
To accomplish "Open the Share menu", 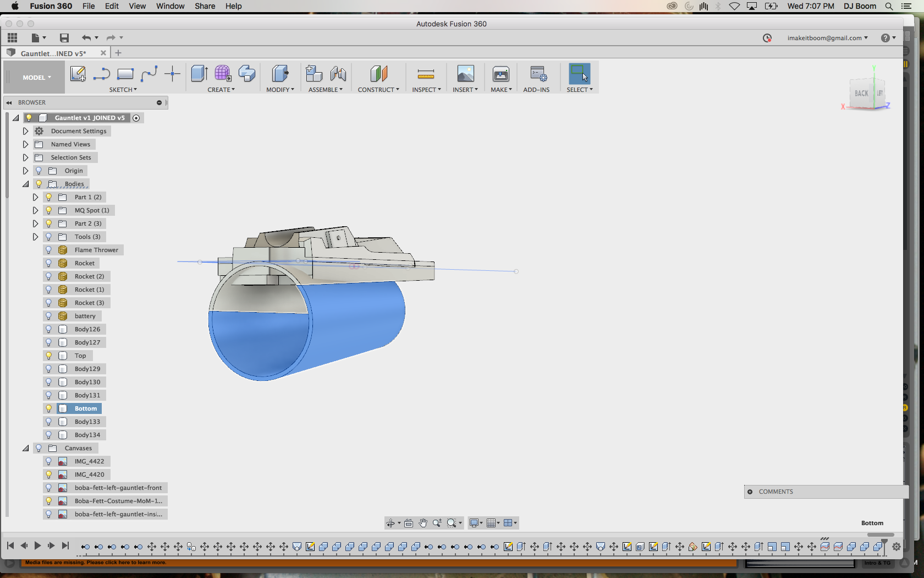I will [x=205, y=6].
